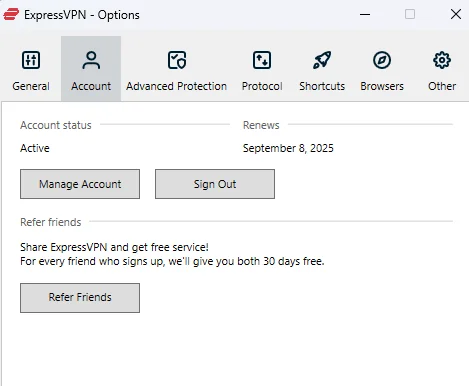Open Shortcuts using the rocket icon
469x386 pixels.
(322, 60)
